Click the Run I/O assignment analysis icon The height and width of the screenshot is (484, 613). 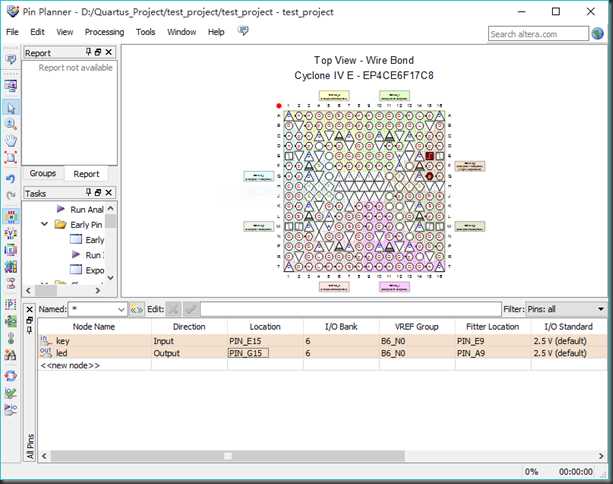click(x=11, y=409)
